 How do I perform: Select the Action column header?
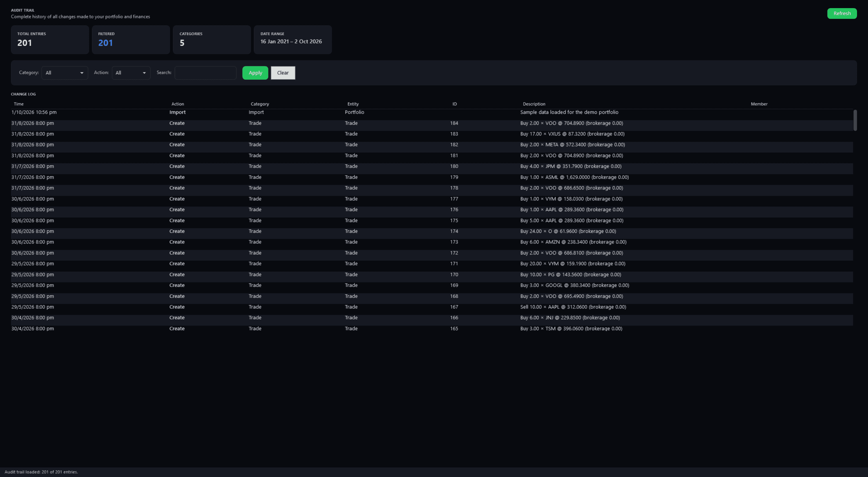178,104
